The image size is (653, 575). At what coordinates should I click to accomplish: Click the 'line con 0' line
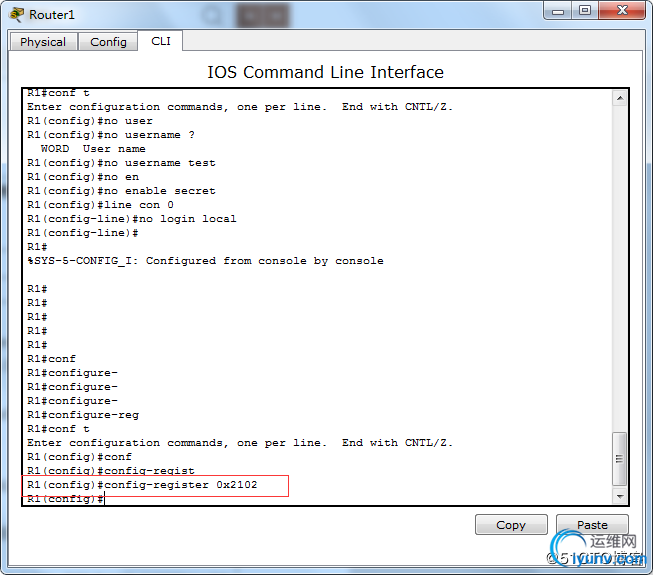tap(100, 205)
